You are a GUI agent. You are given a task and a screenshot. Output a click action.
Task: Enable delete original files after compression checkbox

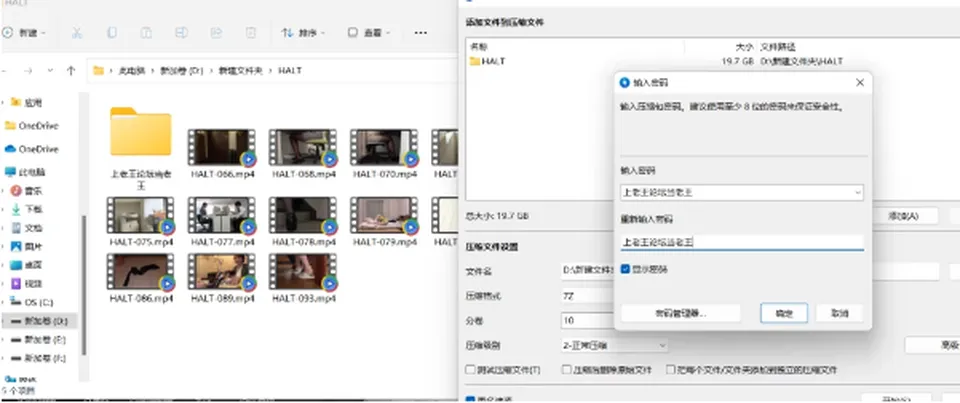[x=566, y=370]
